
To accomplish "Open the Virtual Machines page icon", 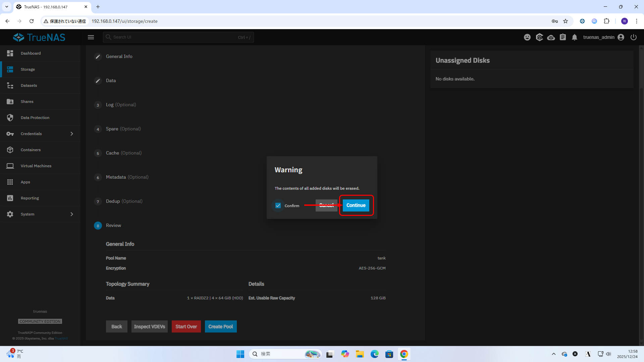I will (x=10, y=166).
